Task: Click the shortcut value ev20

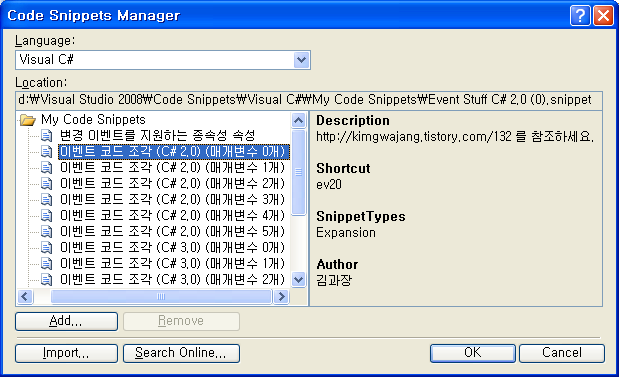Action: click(x=329, y=185)
